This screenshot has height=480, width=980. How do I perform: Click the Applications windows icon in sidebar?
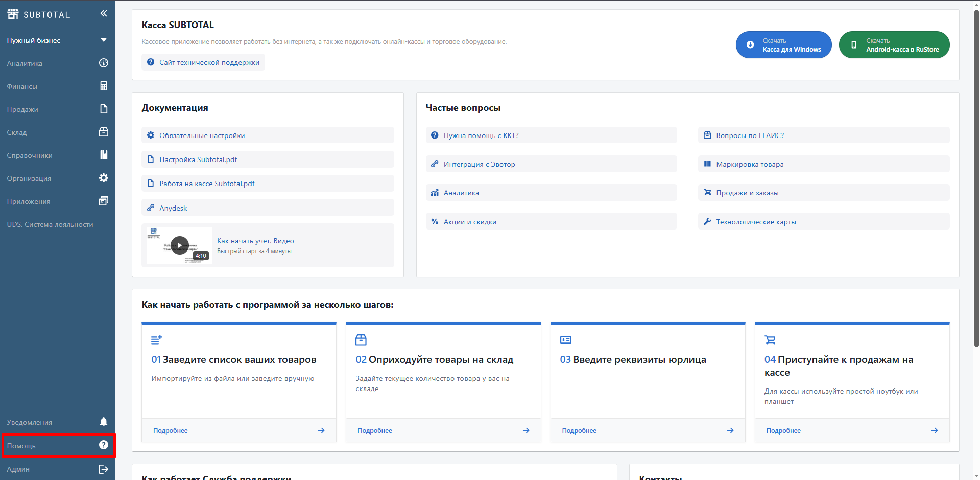(x=104, y=201)
